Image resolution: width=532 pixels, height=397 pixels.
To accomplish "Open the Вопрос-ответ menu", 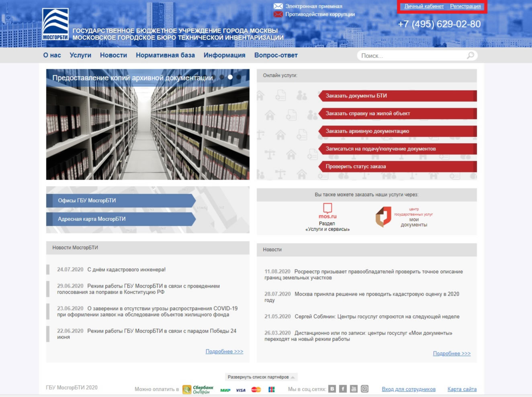I will tap(276, 55).
